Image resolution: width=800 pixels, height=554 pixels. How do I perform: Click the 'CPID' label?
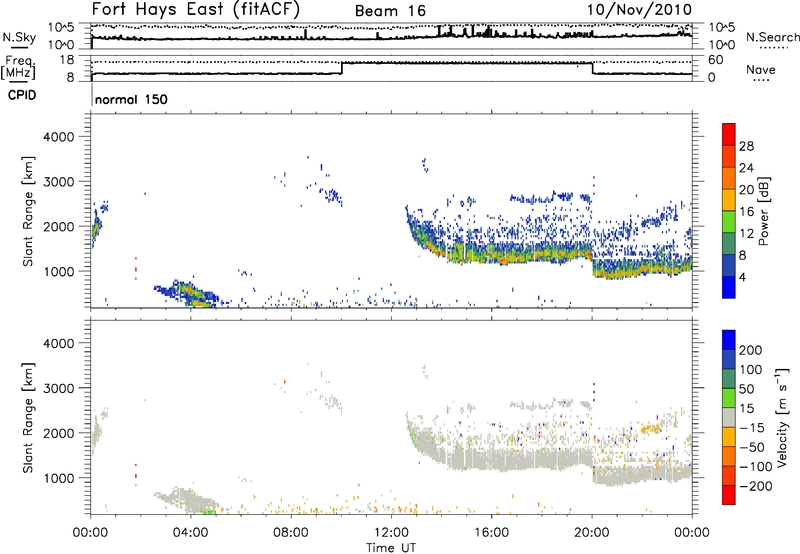click(x=22, y=95)
